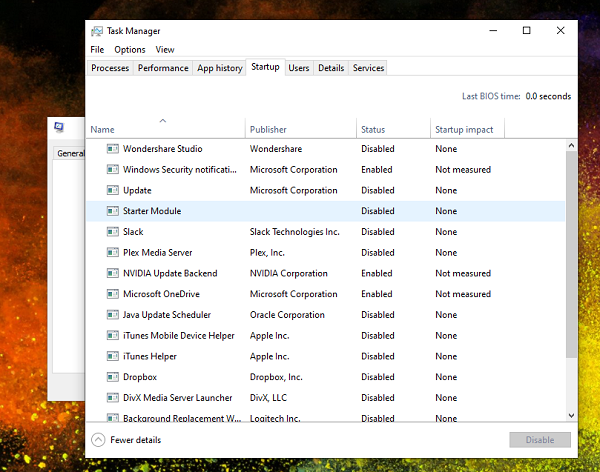600x472 pixels.
Task: Switch to the Performance tab
Action: coord(163,68)
